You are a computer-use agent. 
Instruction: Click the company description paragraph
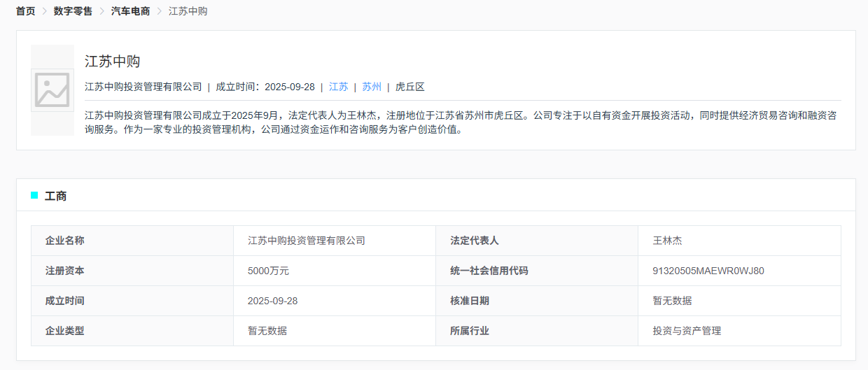(462, 122)
